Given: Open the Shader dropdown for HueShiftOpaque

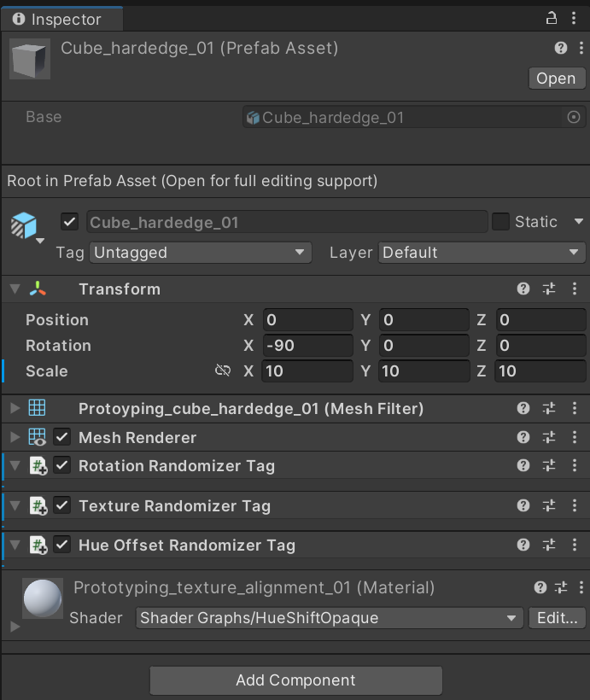Looking at the screenshot, I should (330, 618).
